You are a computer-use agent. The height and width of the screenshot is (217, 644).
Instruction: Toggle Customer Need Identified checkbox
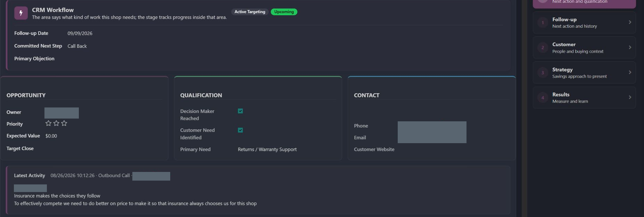[240, 130]
